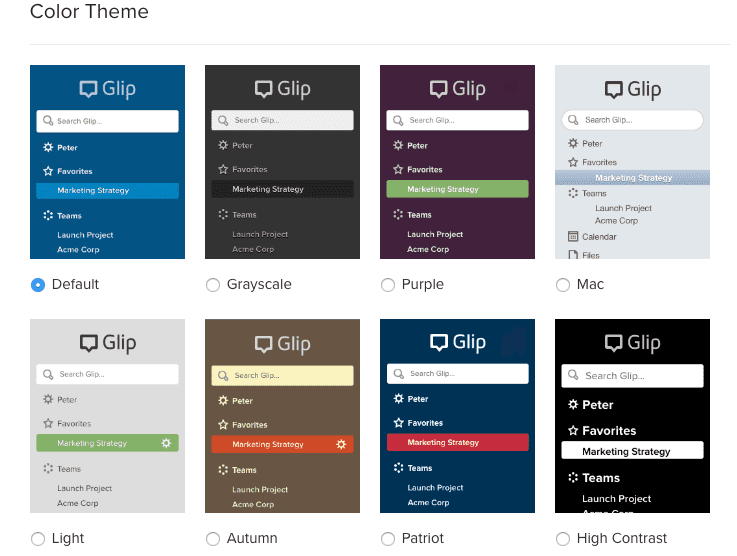The width and height of the screenshot is (737, 556).
Task: Click the search magnifier in Patriot preview
Action: point(399,374)
